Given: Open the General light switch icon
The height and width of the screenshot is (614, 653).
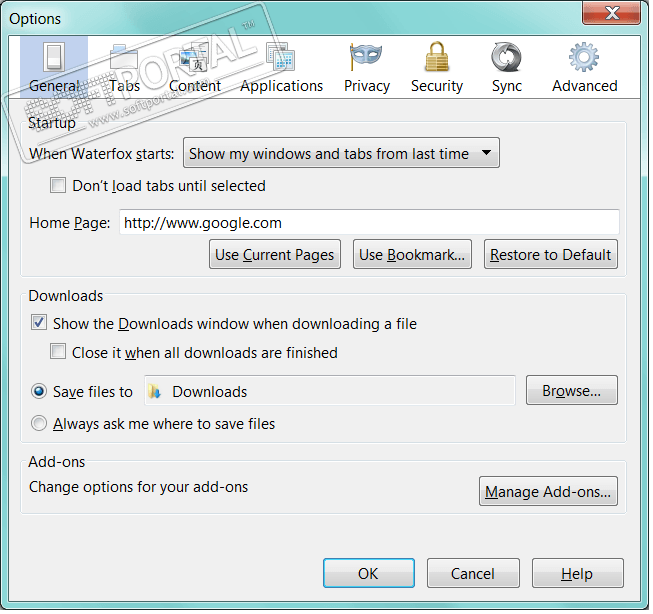Looking at the screenshot, I should 54,57.
